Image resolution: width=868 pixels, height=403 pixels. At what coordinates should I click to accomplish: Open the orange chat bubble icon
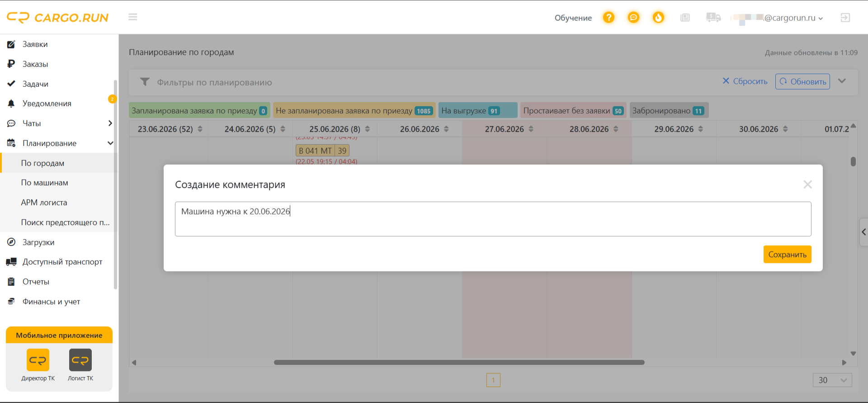(634, 18)
